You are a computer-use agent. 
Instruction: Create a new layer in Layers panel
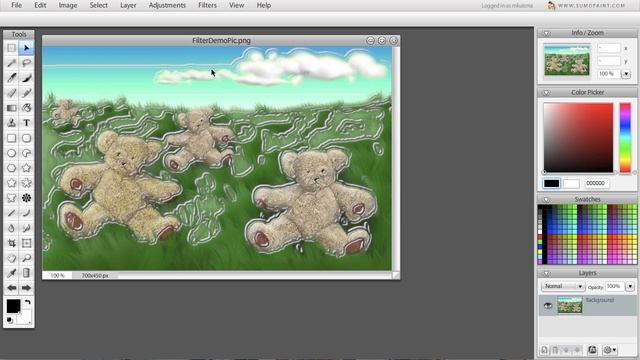[x=544, y=350]
